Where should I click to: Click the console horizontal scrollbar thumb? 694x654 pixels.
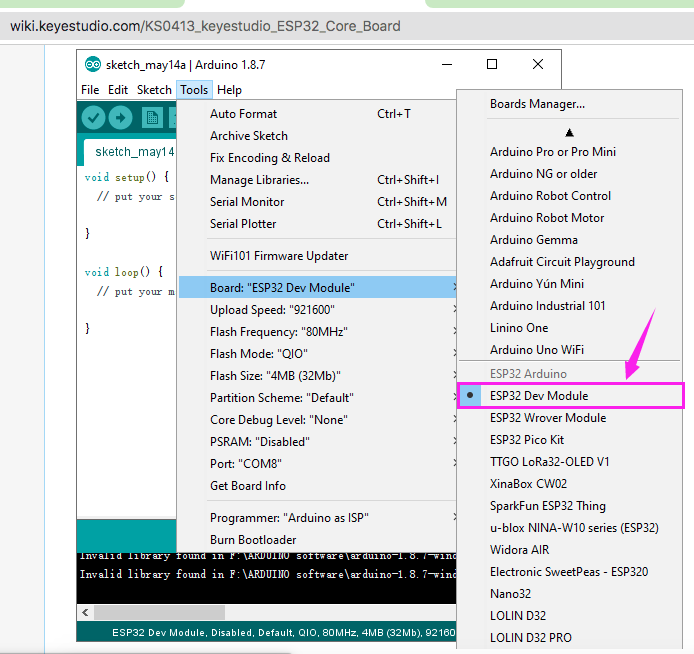click(159, 613)
